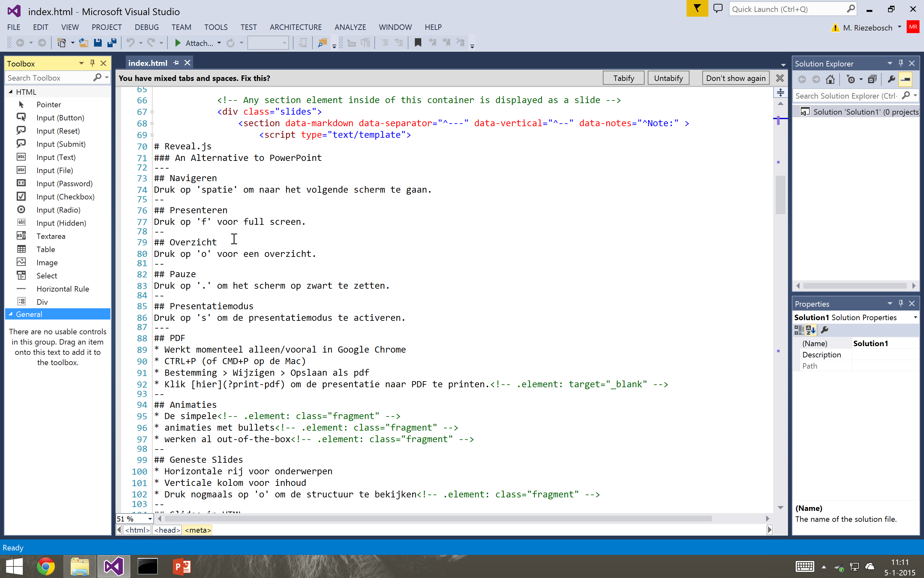Click the <html> breadcrumb tag

point(137,530)
